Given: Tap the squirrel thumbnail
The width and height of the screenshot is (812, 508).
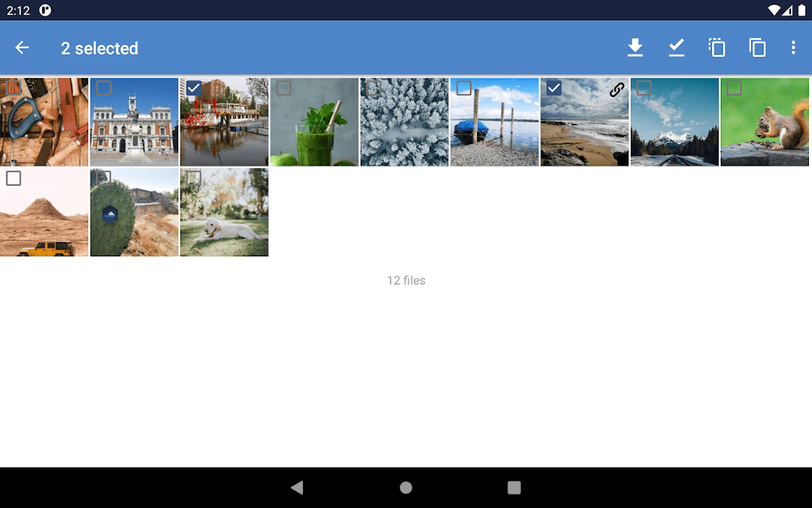Looking at the screenshot, I should pos(765,123).
